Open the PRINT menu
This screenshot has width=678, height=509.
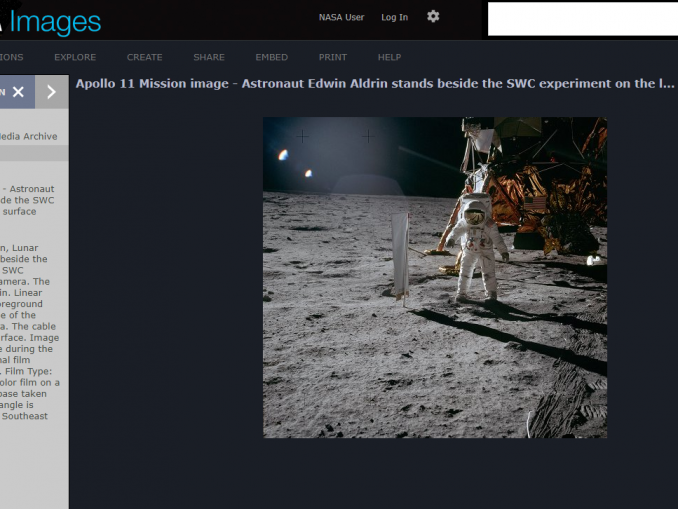(333, 57)
